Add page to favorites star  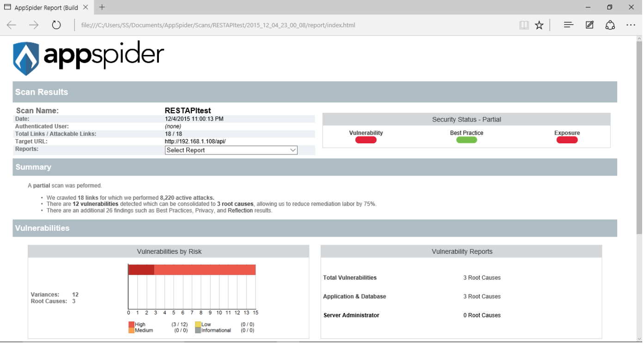point(539,25)
